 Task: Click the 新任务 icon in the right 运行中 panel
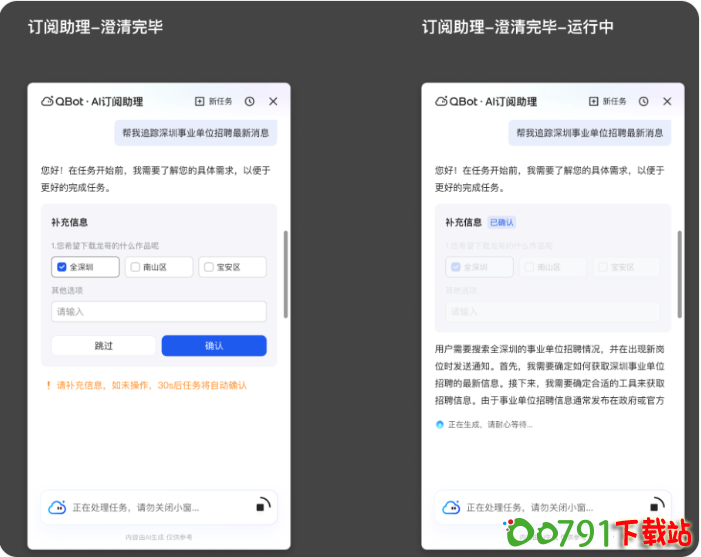pos(594,102)
